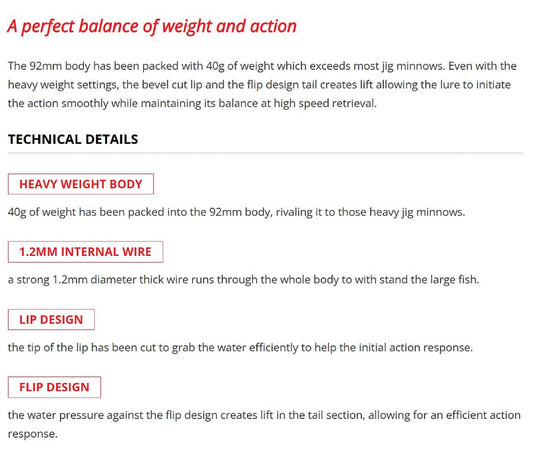This screenshot has width=533, height=453.
Task: Click the divider line under TECHNICAL DETAILS
Action: pyautogui.click(x=265, y=154)
